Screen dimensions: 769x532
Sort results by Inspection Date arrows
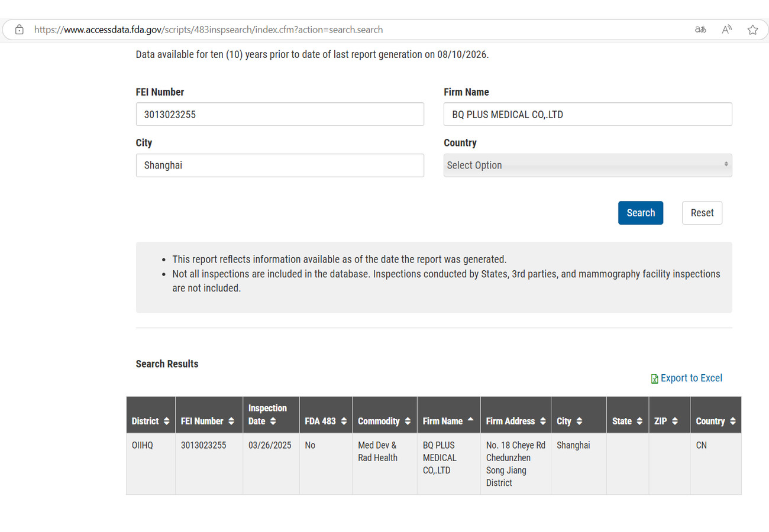coord(273,421)
